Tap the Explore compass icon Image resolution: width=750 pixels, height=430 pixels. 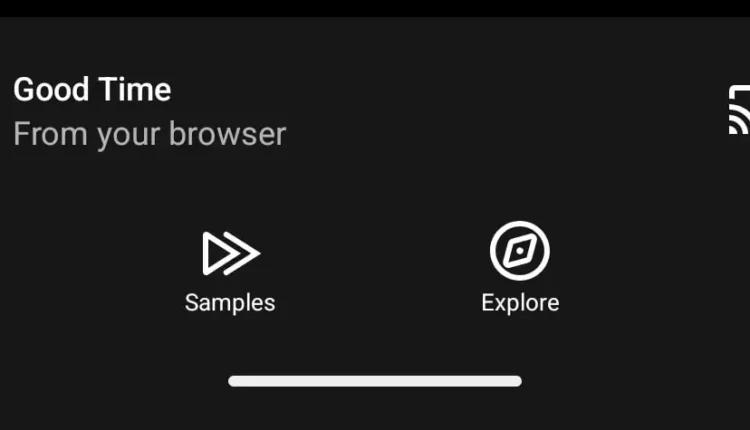click(x=520, y=251)
